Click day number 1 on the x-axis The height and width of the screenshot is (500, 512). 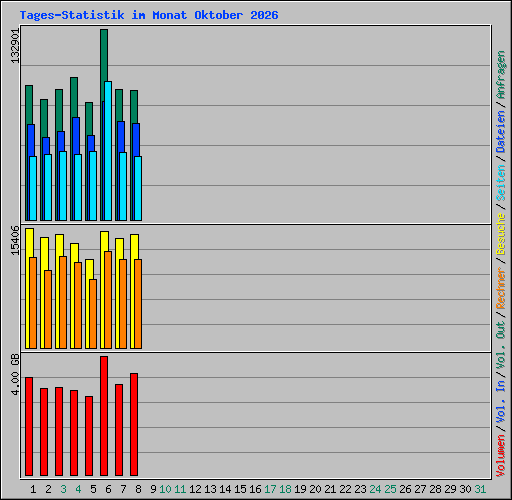tap(33, 489)
